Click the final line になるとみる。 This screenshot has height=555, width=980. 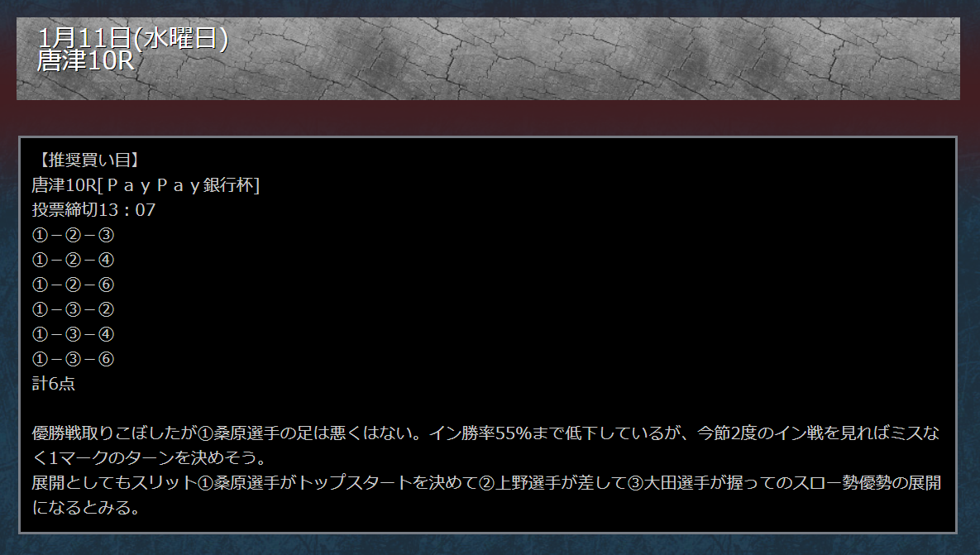[x=86, y=508]
